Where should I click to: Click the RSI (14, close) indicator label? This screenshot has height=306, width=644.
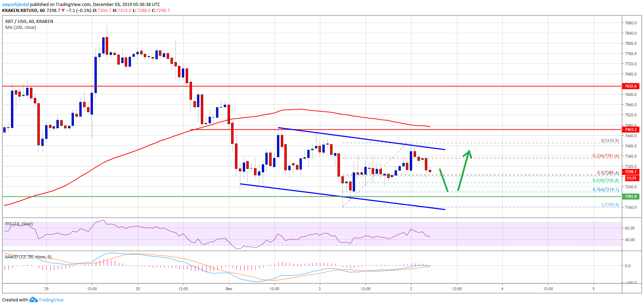[19, 224]
